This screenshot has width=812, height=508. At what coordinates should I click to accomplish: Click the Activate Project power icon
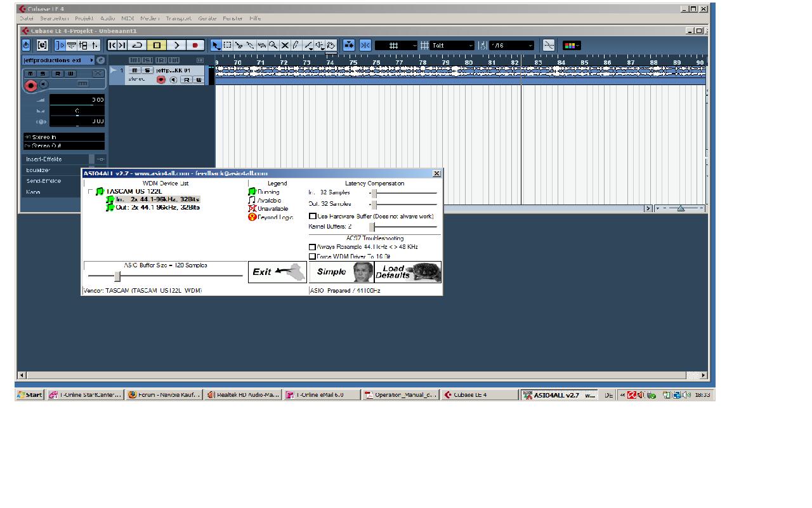point(26,45)
